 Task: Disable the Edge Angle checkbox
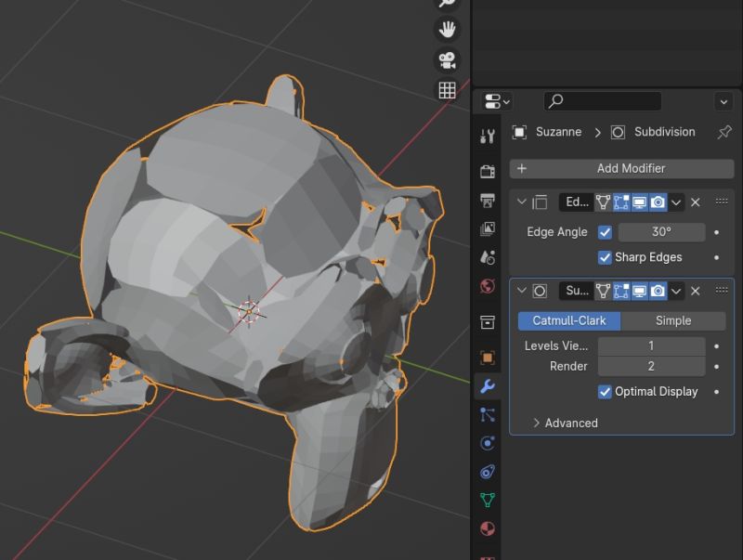[606, 231]
